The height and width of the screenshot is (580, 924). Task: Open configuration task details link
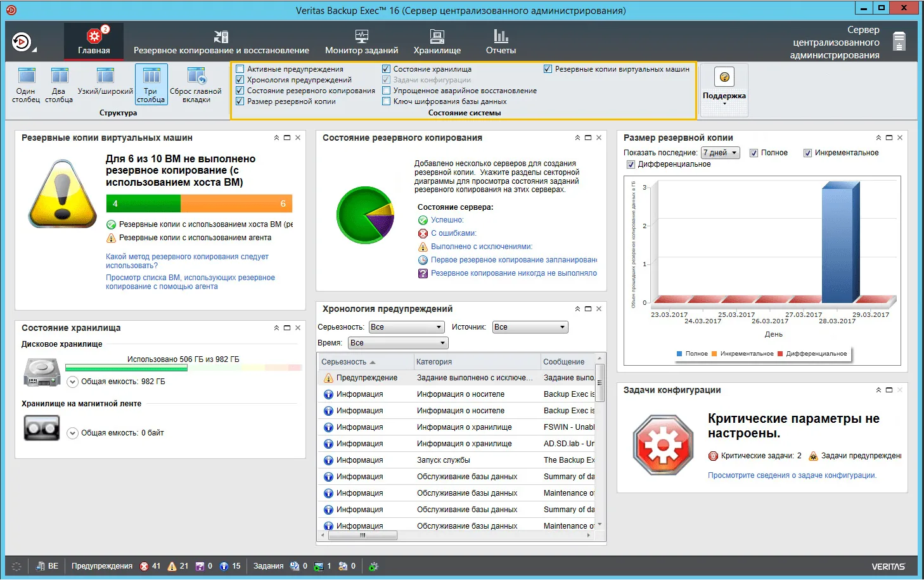792,475
